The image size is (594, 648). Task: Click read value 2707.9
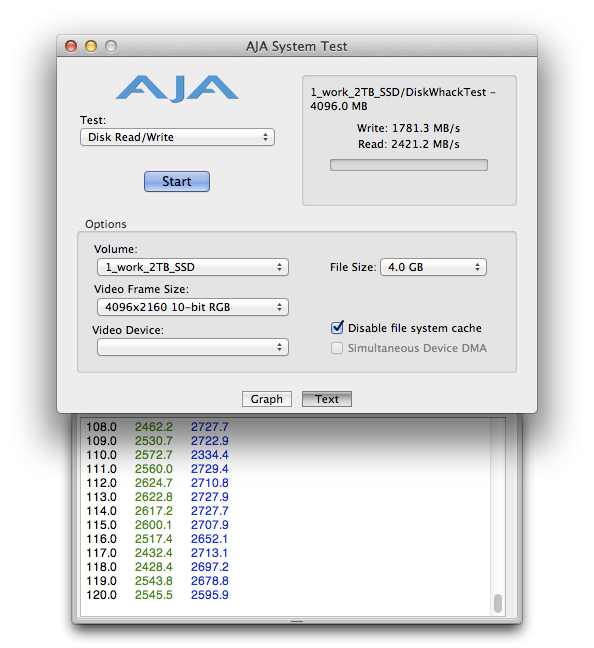[210, 525]
